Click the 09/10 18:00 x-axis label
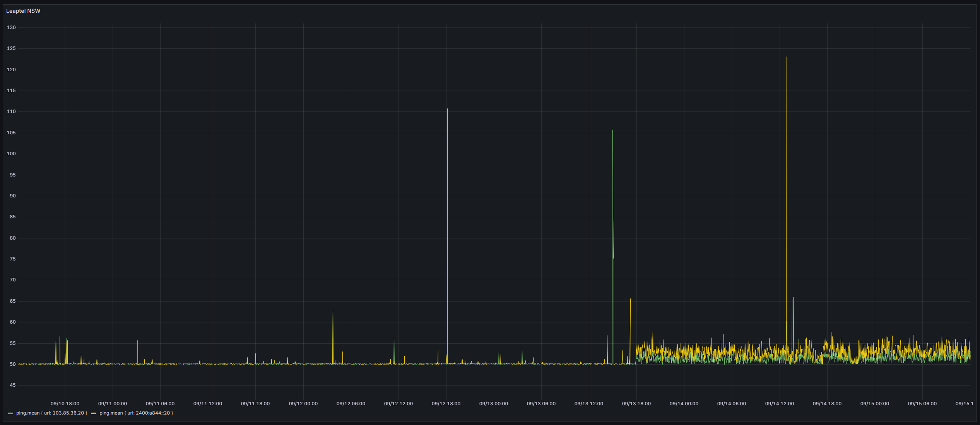The height and width of the screenshot is (425, 980). 65,404
